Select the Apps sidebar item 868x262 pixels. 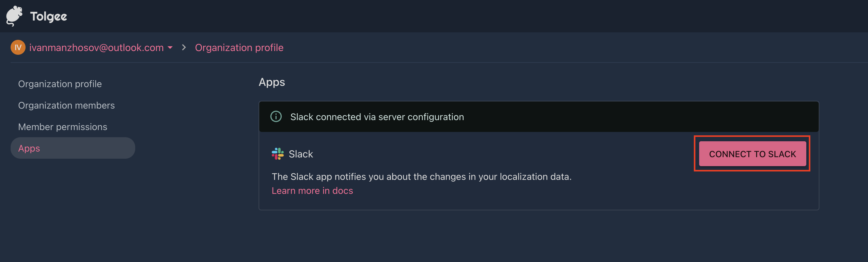(x=29, y=148)
